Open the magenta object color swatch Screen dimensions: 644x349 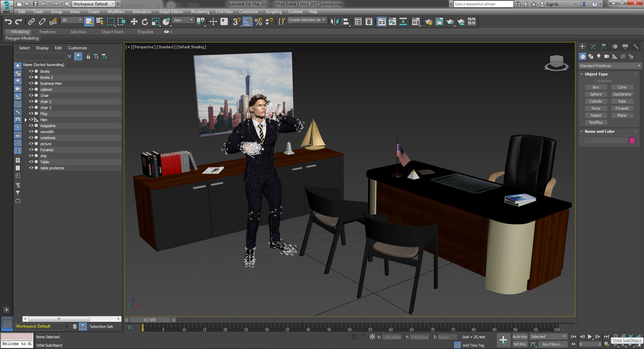pyautogui.click(x=632, y=140)
